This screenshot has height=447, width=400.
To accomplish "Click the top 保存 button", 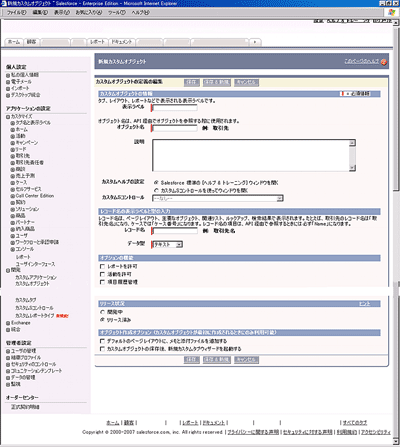I will point(192,82).
